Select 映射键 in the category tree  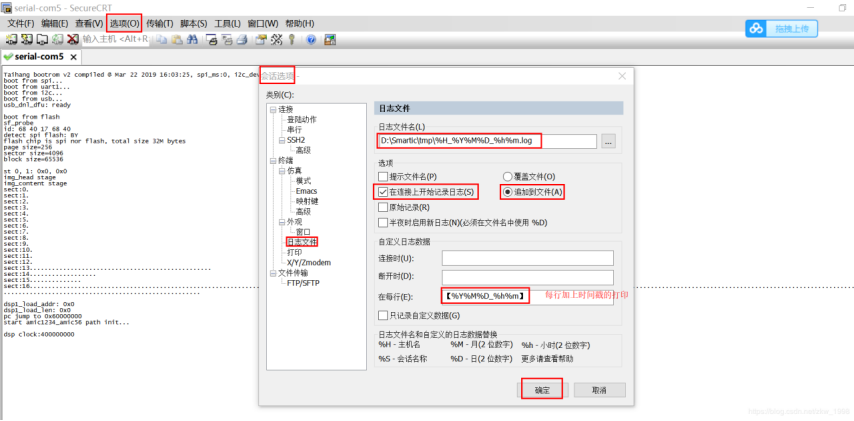pos(307,202)
